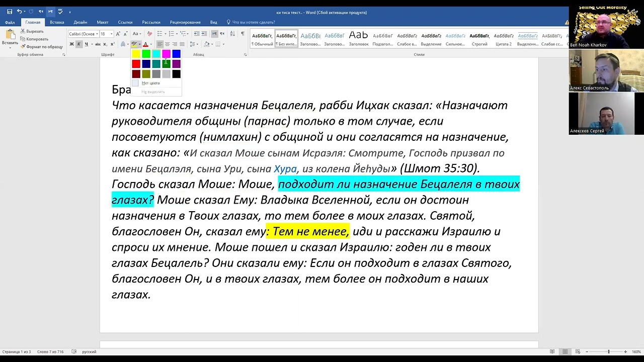Switch to the Вставка tab
Screen dimensions: 644x362
point(57,22)
